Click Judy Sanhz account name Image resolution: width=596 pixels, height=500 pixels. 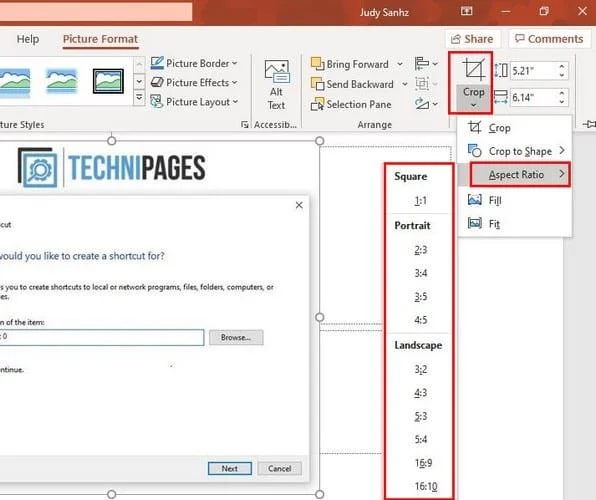pyautogui.click(x=384, y=13)
